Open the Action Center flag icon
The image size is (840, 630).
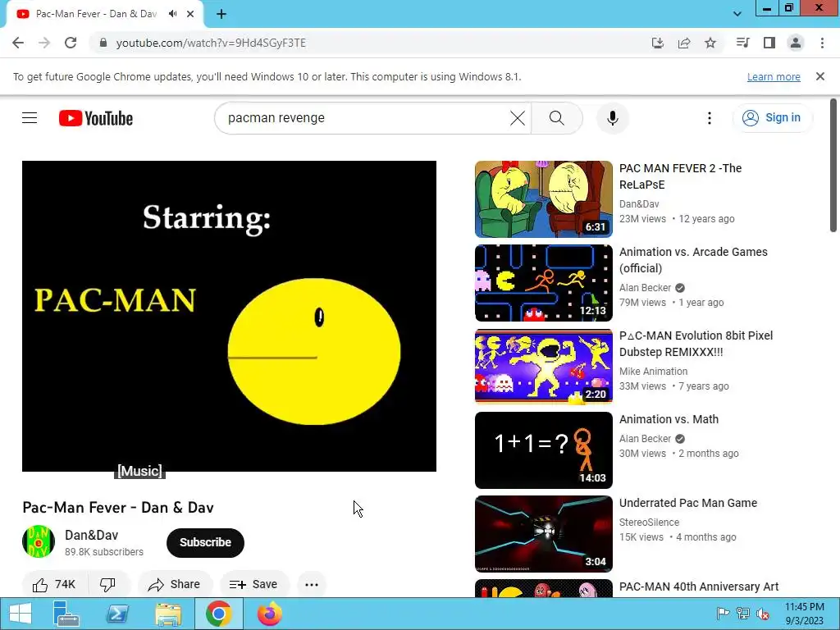pos(723,614)
